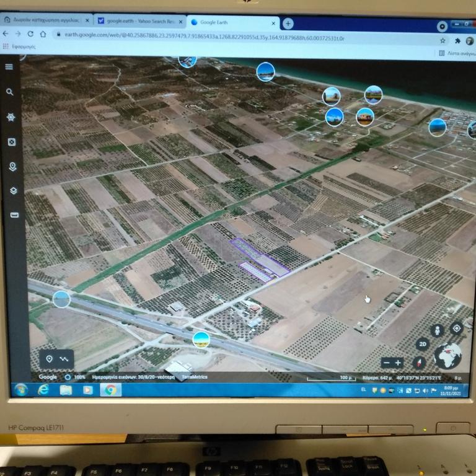Click the Chrome taskbar button
Image resolution: width=476 pixels, height=476 pixels.
111,390
